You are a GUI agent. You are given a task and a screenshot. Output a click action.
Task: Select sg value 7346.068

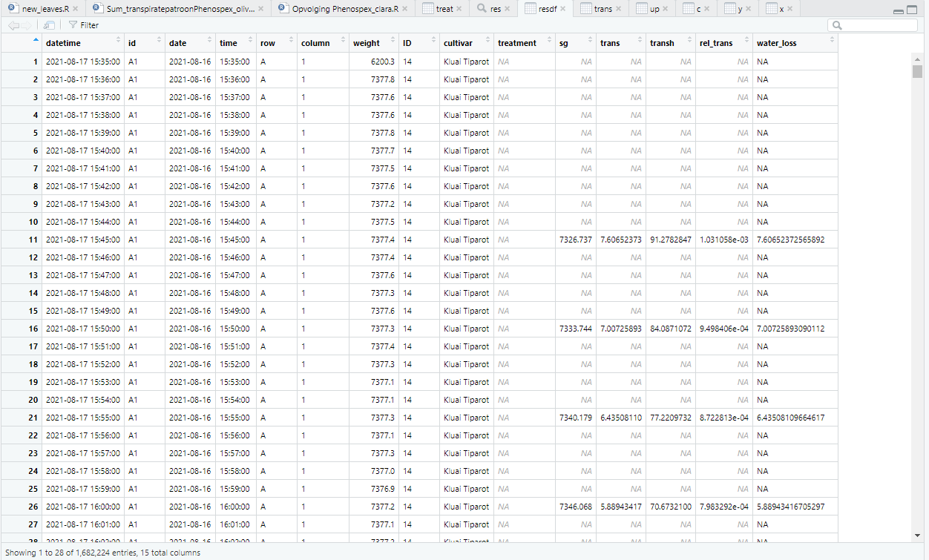(576, 507)
